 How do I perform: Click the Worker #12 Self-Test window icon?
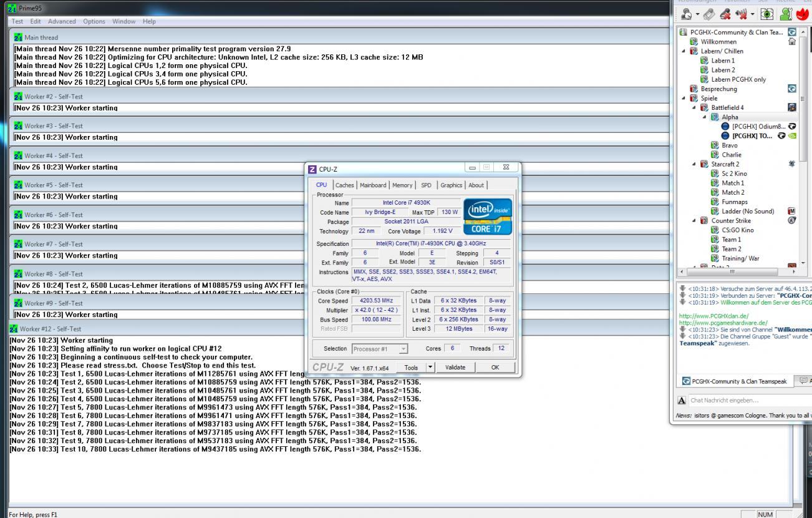point(14,328)
